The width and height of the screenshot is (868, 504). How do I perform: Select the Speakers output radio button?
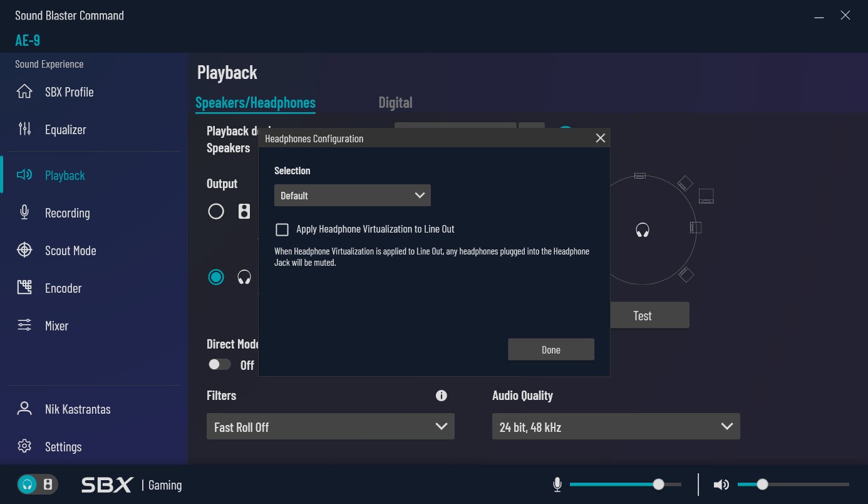coord(216,211)
